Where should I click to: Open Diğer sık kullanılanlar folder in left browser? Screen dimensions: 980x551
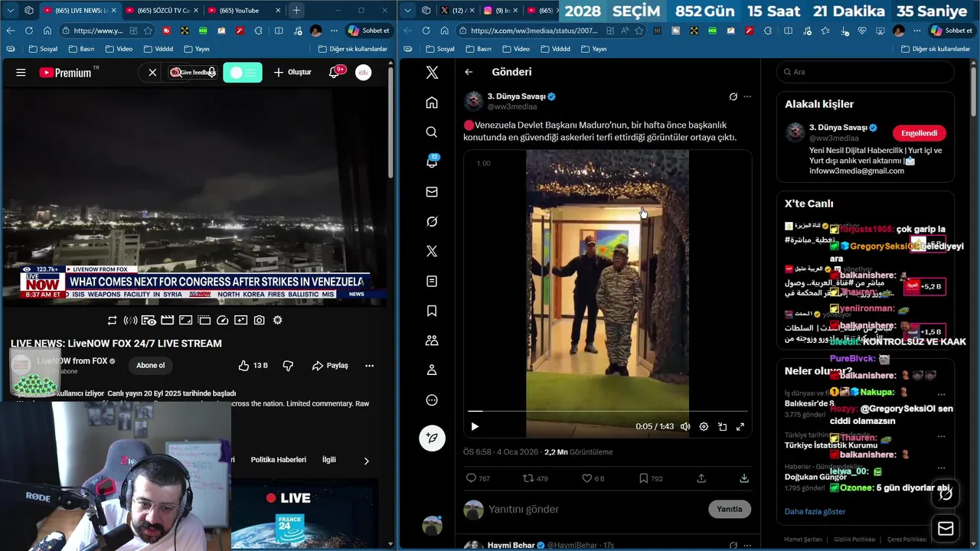coord(353,48)
